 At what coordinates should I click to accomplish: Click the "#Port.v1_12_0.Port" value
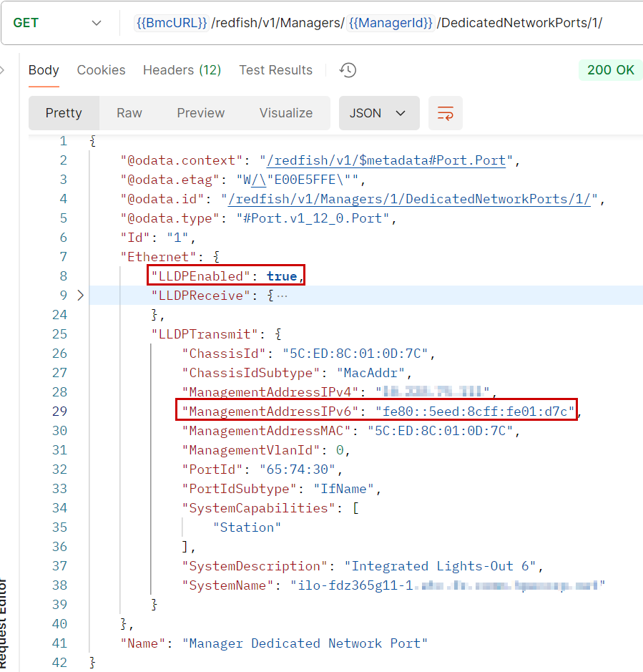pos(313,218)
